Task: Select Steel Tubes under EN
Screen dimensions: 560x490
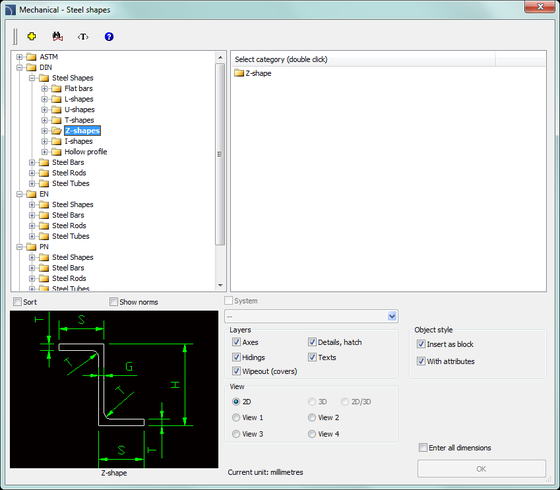Action: pos(71,236)
